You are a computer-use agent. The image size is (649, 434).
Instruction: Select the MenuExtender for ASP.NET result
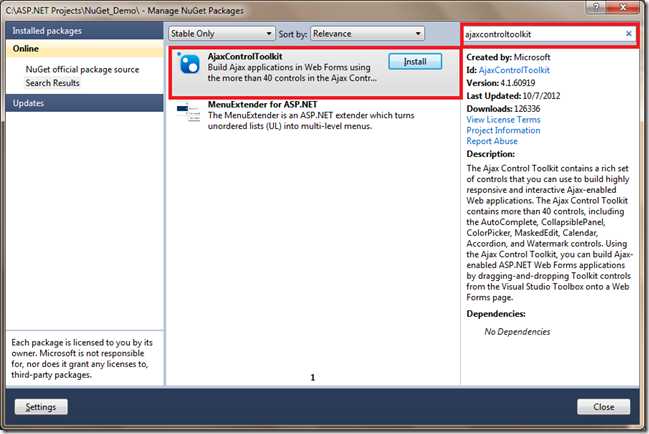pos(314,115)
